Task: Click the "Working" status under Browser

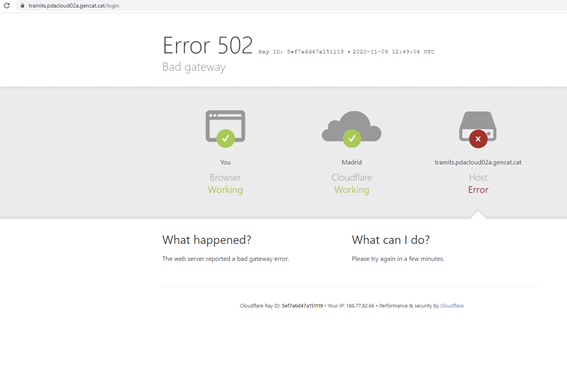Action: 225,190
